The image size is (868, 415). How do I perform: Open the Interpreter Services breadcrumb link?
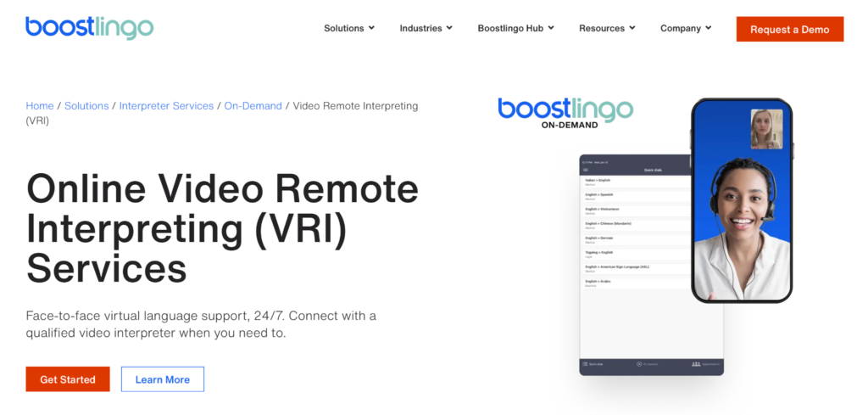(166, 106)
